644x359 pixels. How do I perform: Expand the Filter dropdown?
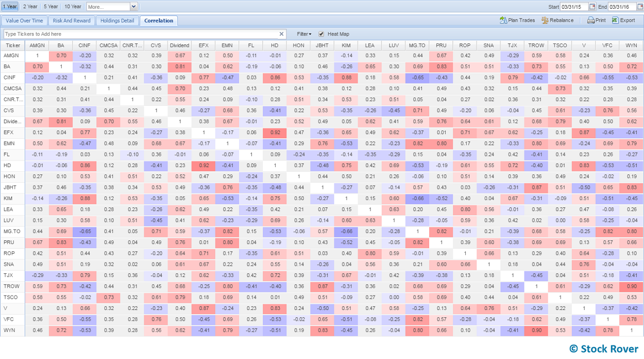point(304,34)
